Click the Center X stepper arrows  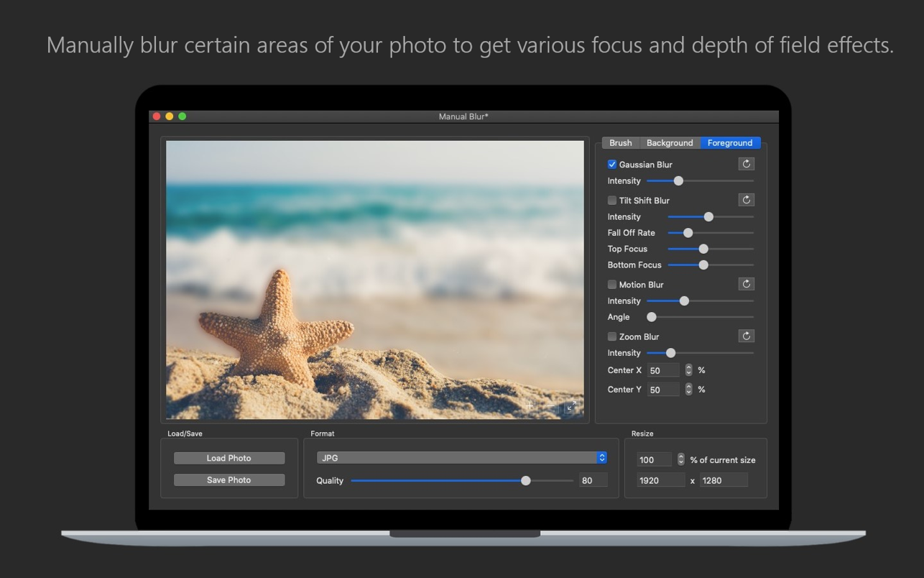coord(688,370)
